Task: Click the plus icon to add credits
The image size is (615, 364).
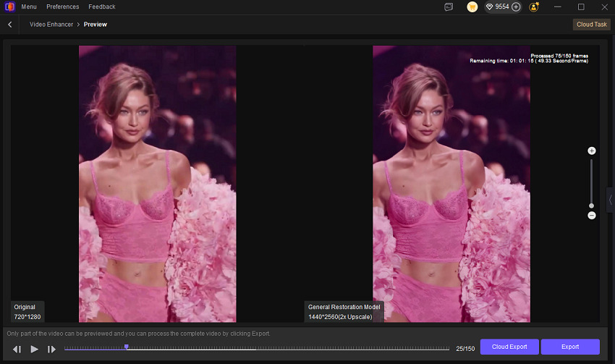Action: click(516, 7)
